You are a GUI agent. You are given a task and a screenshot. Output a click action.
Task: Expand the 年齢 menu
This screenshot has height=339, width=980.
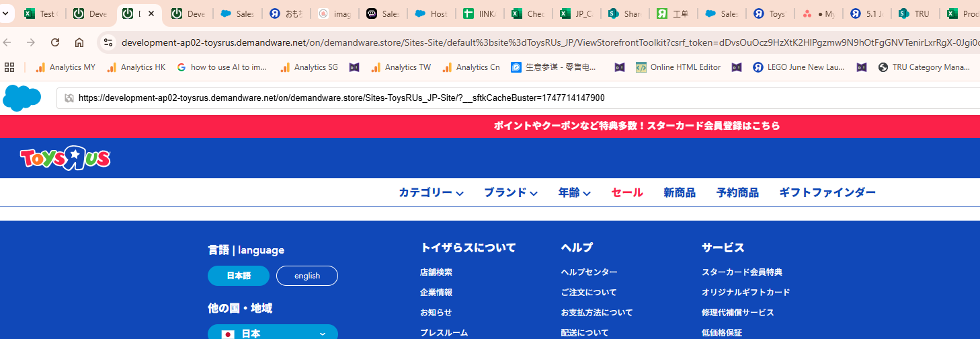pos(575,192)
